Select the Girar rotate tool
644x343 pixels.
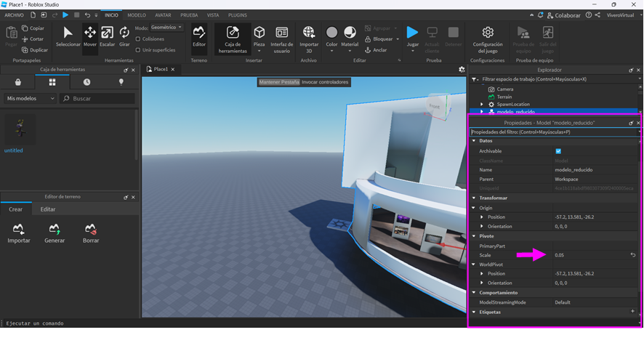[x=124, y=36]
